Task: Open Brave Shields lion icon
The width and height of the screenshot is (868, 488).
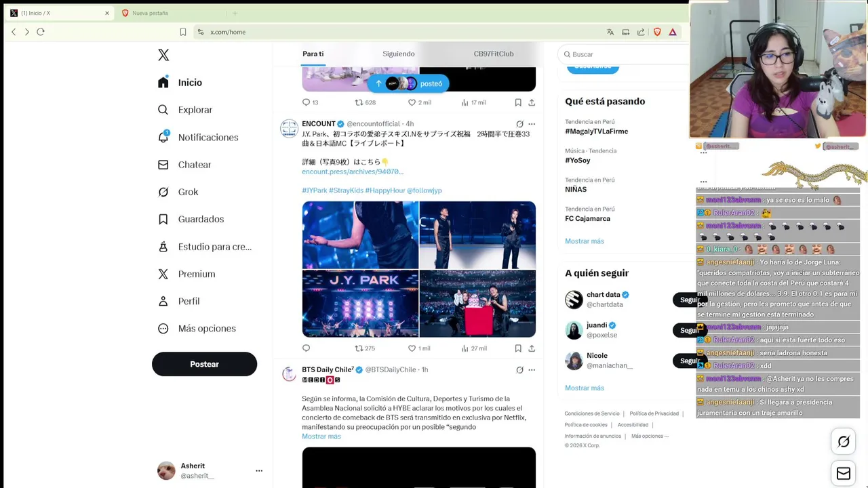Action: pyautogui.click(x=657, y=32)
